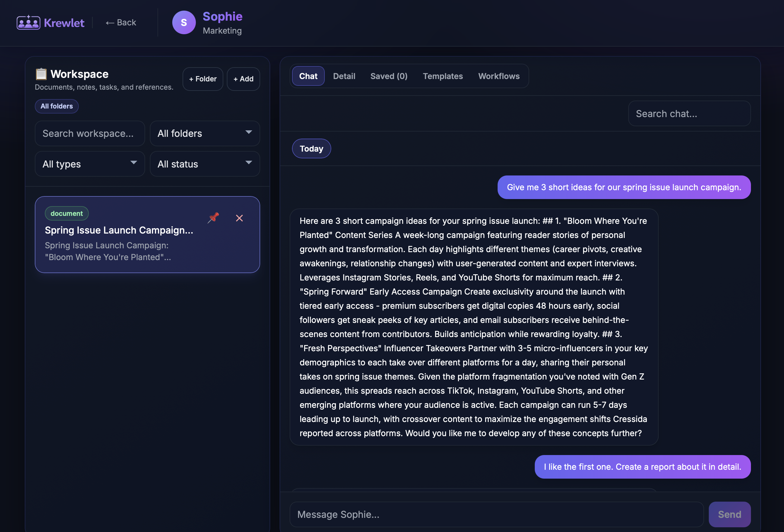Activate the Chat tab toggle
784x532 pixels.
coord(308,76)
